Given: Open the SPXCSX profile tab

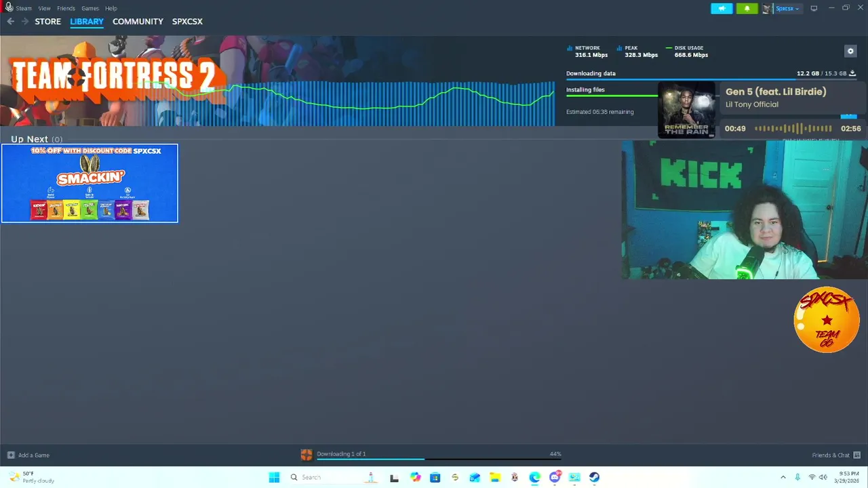Looking at the screenshot, I should pyautogui.click(x=187, y=22).
